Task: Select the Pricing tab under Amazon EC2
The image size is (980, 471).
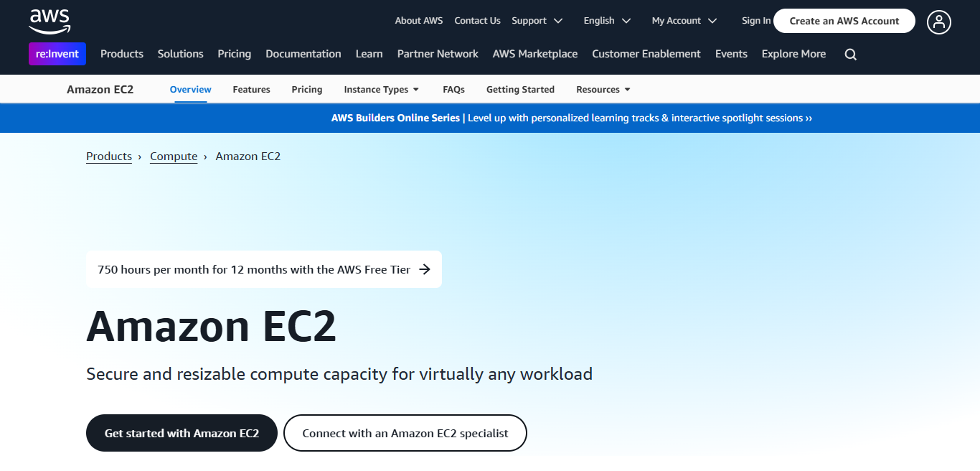Action: tap(307, 90)
